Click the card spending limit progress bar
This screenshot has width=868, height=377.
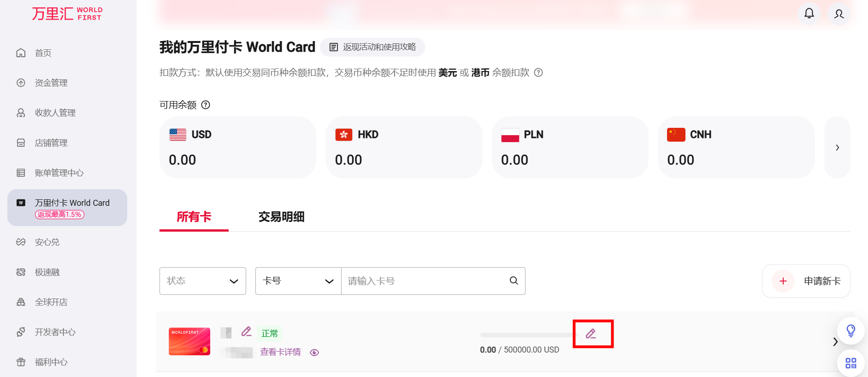(x=528, y=335)
